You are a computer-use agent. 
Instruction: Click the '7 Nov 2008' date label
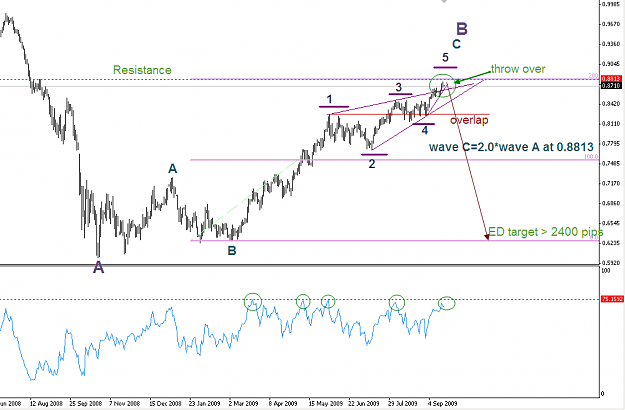tap(125, 403)
